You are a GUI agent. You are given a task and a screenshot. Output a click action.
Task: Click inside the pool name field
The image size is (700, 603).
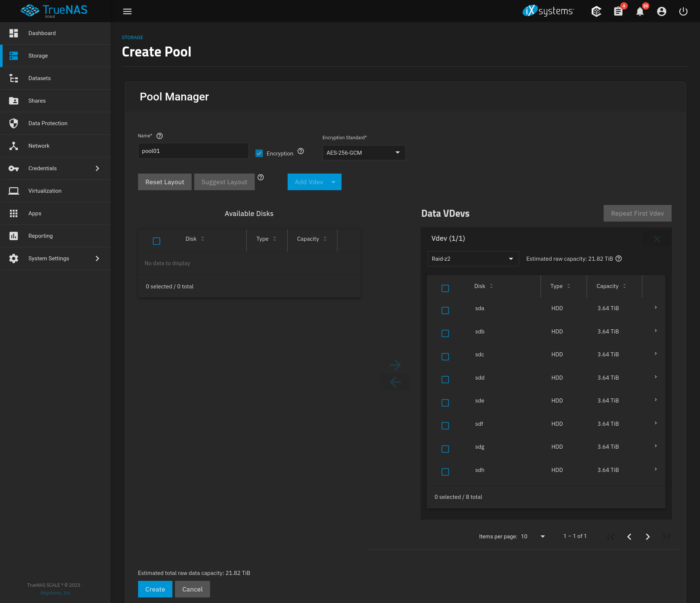click(x=193, y=151)
